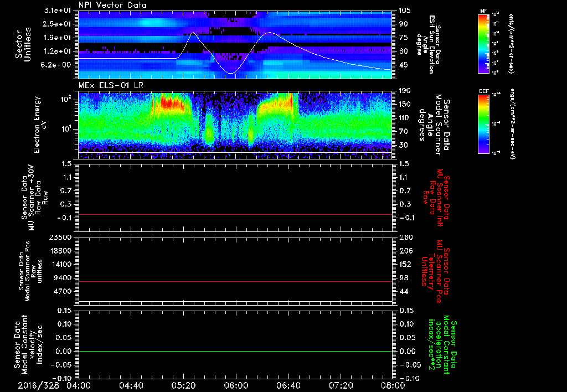Click the 05:20 time axis label
This screenshot has width=567, height=392.
(183, 385)
